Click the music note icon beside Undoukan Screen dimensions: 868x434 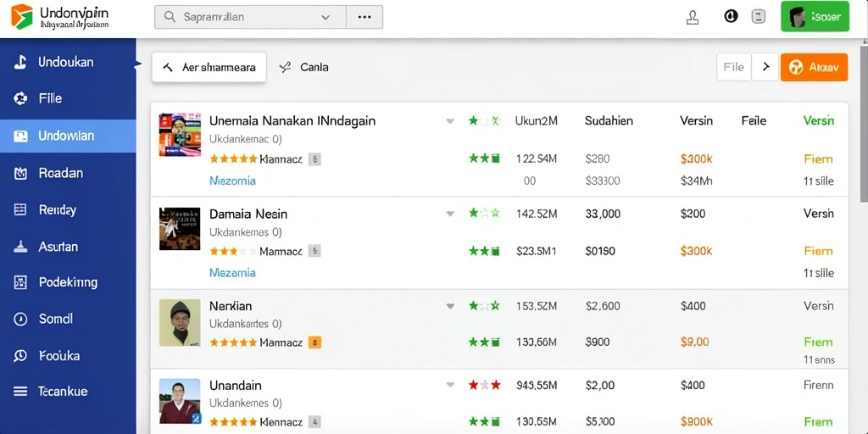pos(20,62)
